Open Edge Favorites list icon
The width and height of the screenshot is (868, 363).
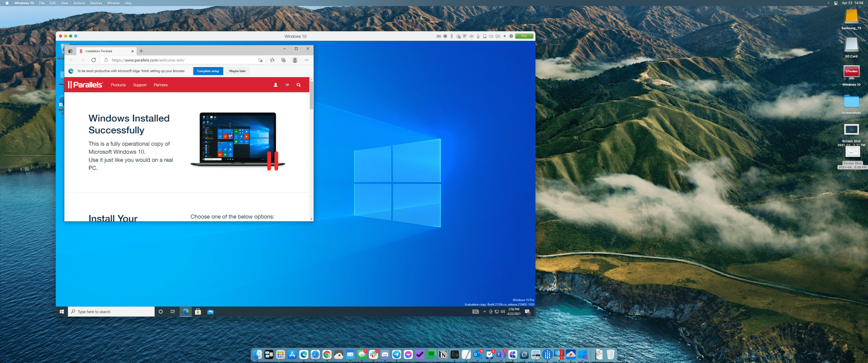(x=272, y=60)
